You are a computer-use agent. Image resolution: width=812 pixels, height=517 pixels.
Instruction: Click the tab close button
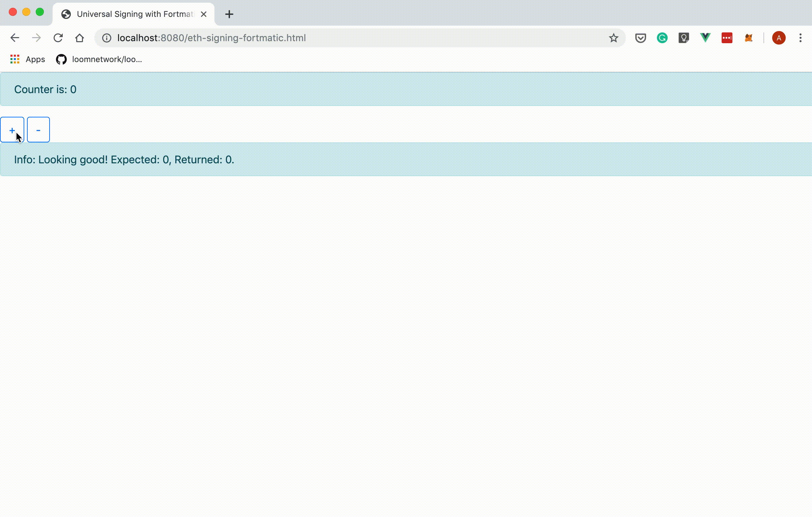point(204,13)
